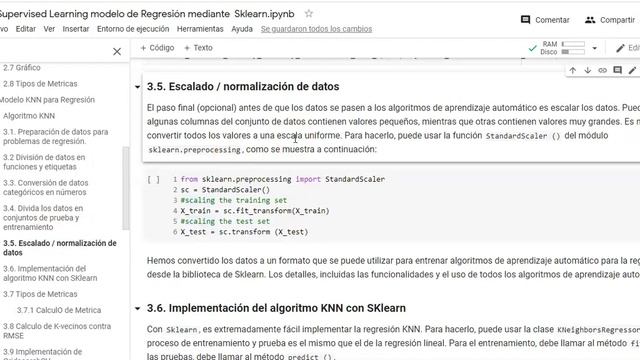
Task: Go to 3.6 Implementación del algoritmo KNN
Action: [x=50, y=273]
